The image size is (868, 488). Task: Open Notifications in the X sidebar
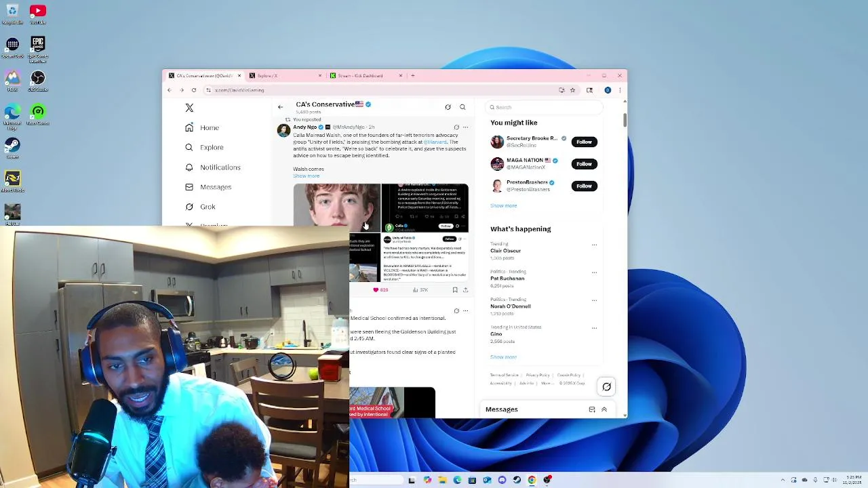[x=213, y=167]
